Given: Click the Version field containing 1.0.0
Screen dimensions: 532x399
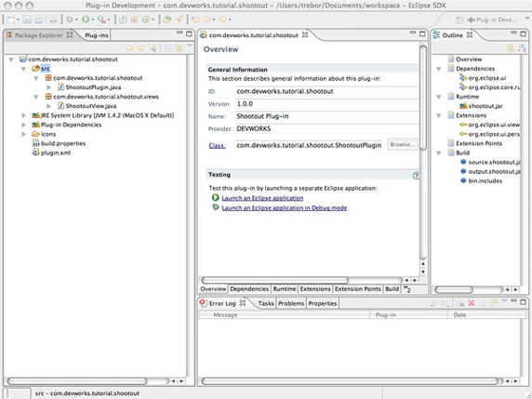Looking at the screenshot, I should (x=327, y=104).
